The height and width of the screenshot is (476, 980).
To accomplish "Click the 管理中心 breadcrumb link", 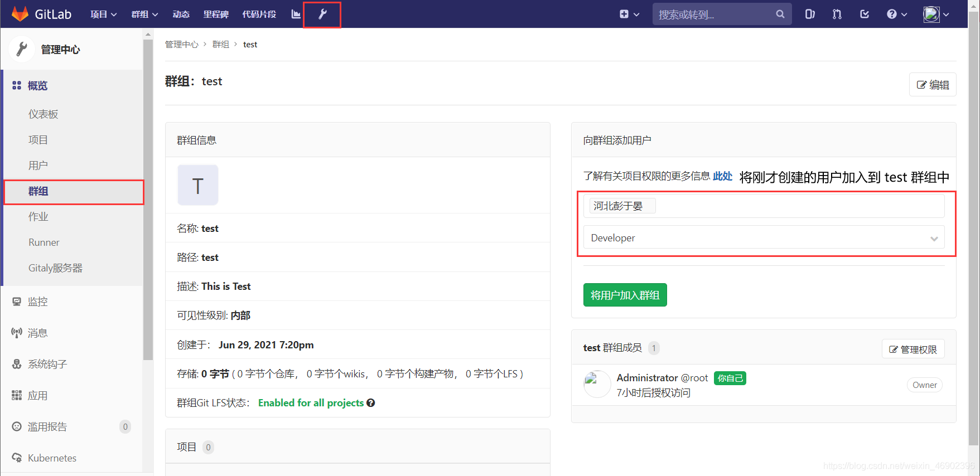I will click(x=182, y=44).
